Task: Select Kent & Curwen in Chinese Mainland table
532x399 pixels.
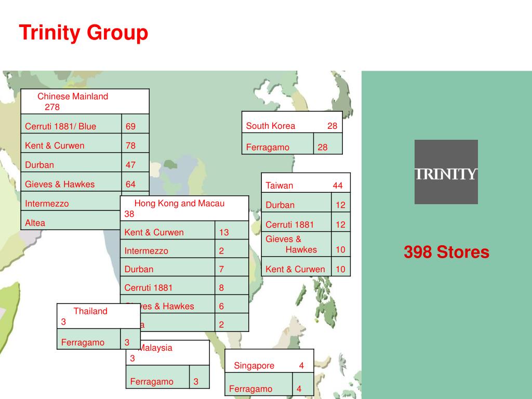Action: pos(71,143)
